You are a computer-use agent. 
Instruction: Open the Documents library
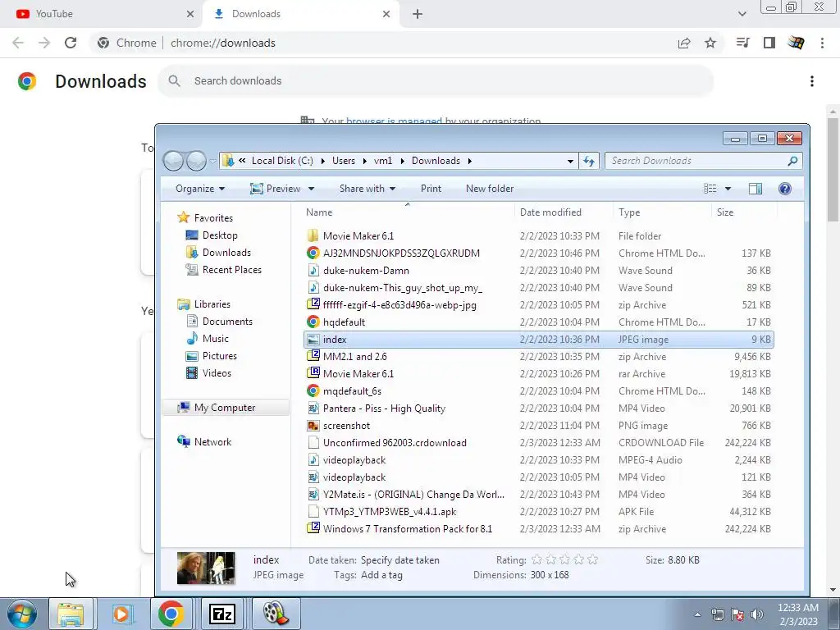[x=218, y=322]
